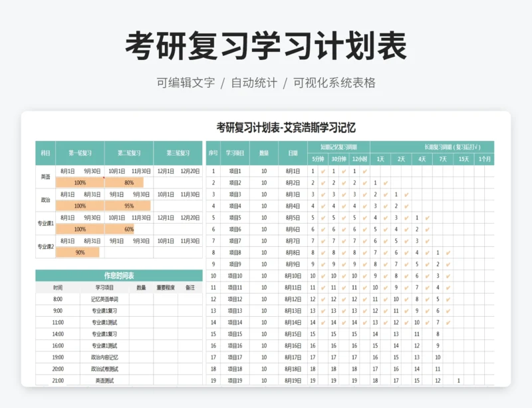Select the 作息时间表 section header

(119, 276)
